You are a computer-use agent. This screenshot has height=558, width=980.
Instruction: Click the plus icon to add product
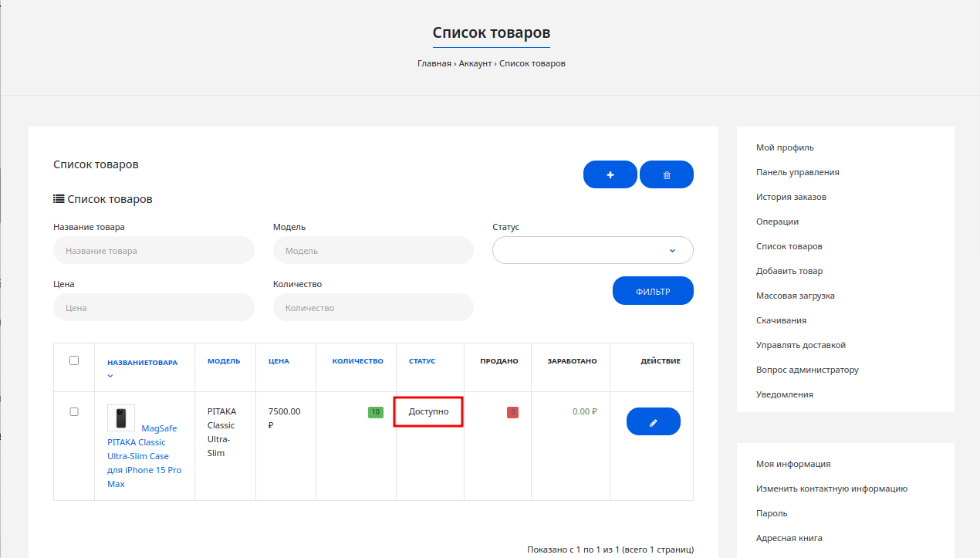(610, 174)
